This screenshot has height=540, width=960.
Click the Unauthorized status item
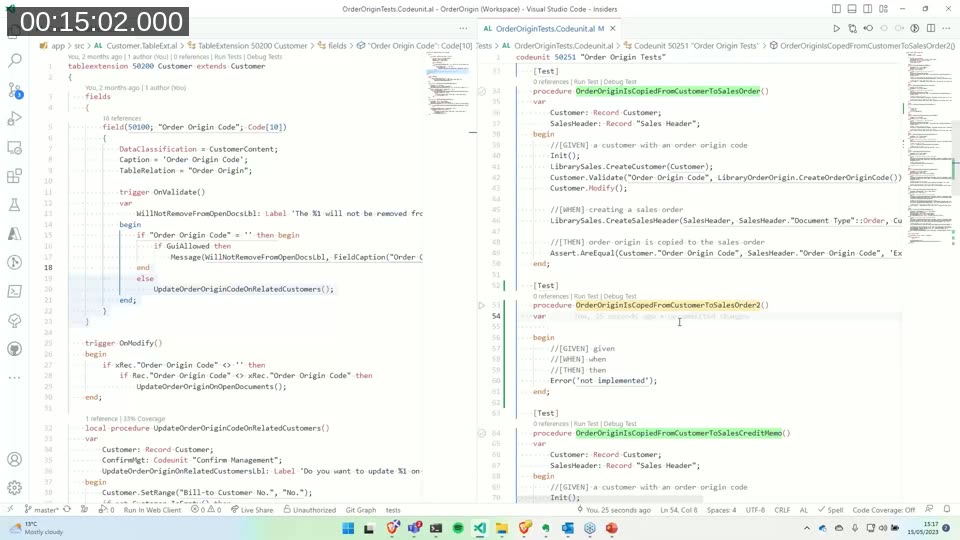pyautogui.click(x=309, y=509)
